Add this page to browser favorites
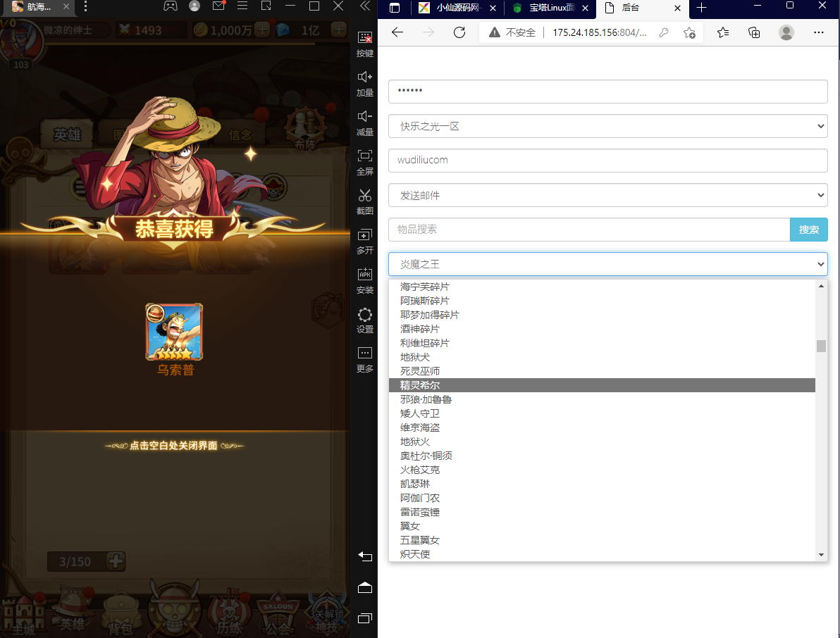840x638 pixels. coord(689,32)
